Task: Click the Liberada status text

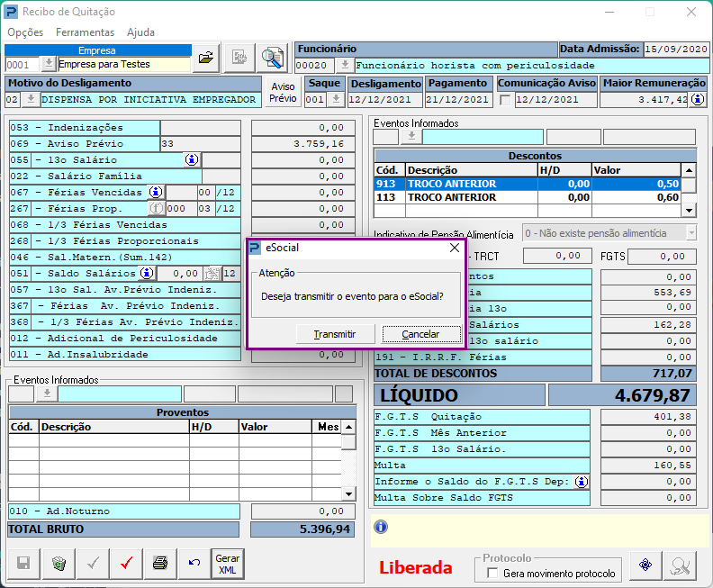Action: pos(416,567)
